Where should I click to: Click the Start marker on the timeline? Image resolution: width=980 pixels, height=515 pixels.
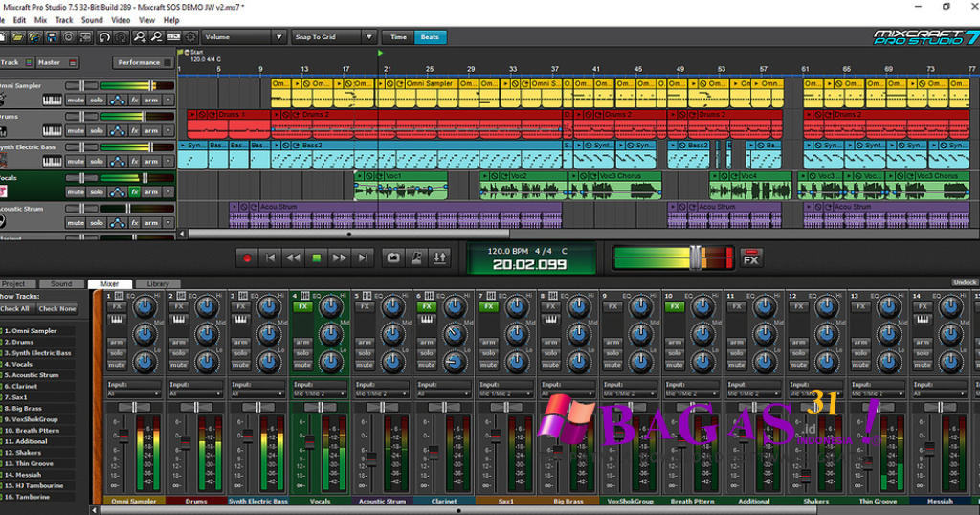(x=191, y=52)
